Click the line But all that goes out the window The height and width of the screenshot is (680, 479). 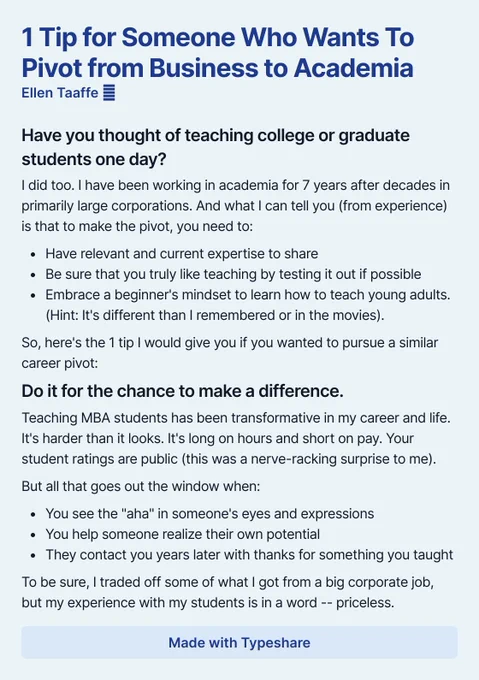click(141, 486)
